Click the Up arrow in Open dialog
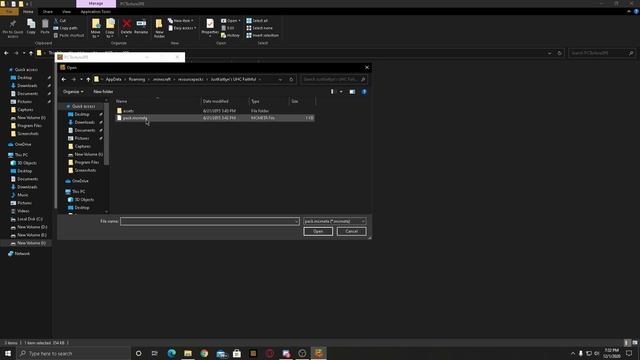This screenshot has height=360, width=640. (88, 80)
